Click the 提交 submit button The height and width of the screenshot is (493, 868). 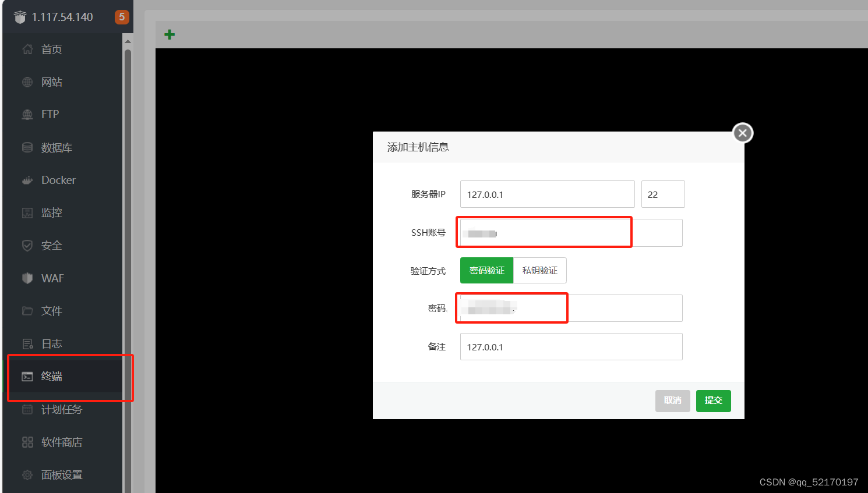click(714, 400)
